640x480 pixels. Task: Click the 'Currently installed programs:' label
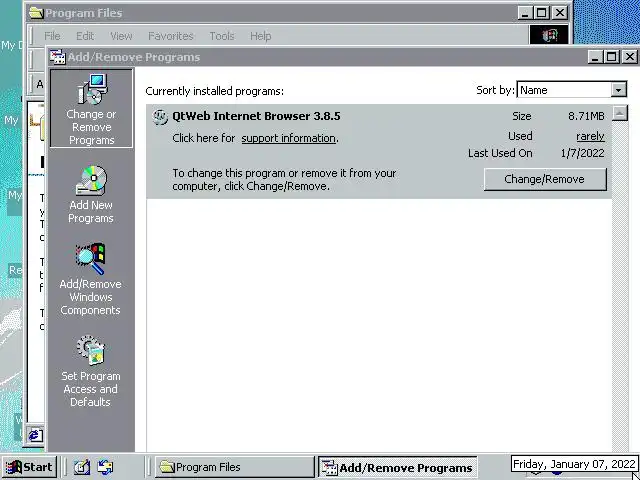tap(214, 91)
